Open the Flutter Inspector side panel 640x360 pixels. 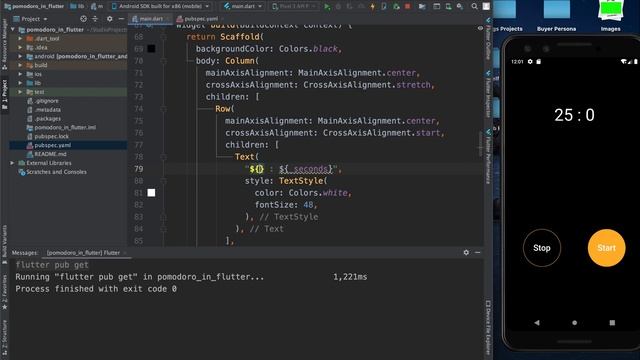(488, 95)
